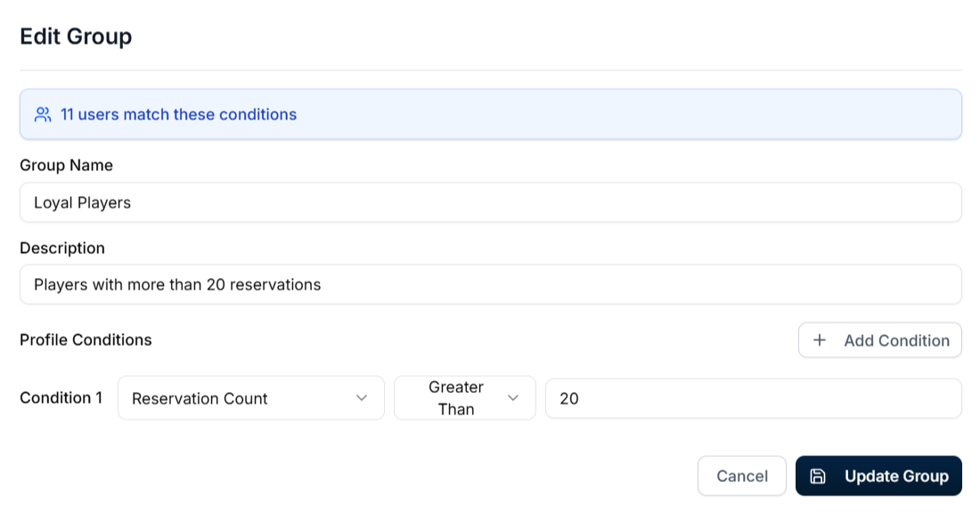This screenshot has height=515, width=980.
Task: Click into the Description text field
Action: (x=490, y=285)
